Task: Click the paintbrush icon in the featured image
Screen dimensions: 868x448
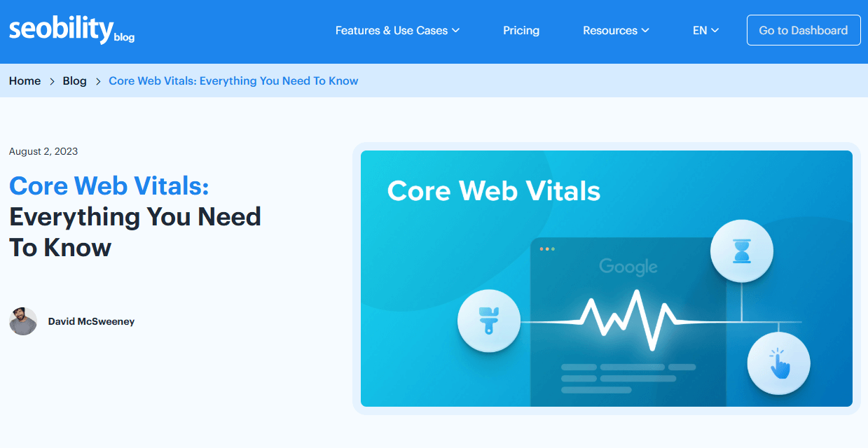Action: pyautogui.click(x=489, y=320)
